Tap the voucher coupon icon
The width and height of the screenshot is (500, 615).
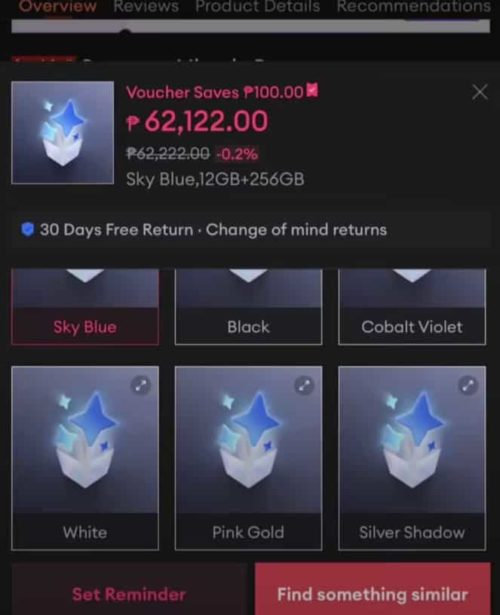tap(312, 91)
